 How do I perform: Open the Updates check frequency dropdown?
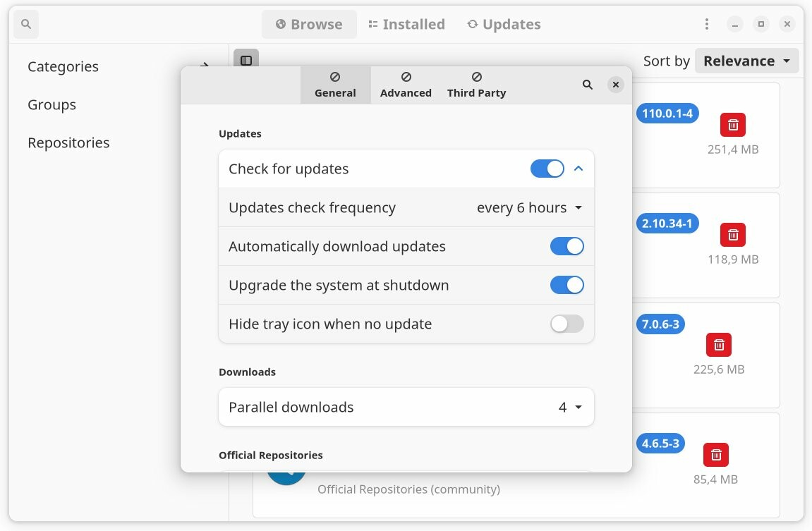[529, 208]
